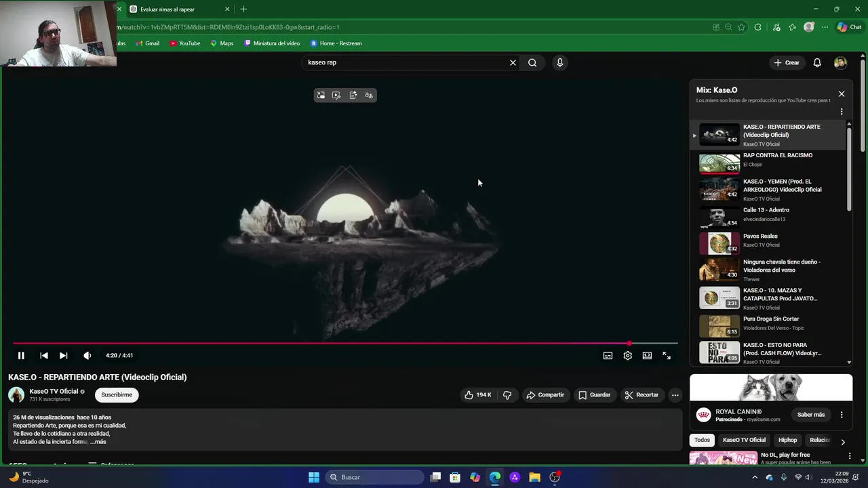The height and width of the screenshot is (488, 868).
Task: Switch to theater mode view
Action: [x=647, y=355]
